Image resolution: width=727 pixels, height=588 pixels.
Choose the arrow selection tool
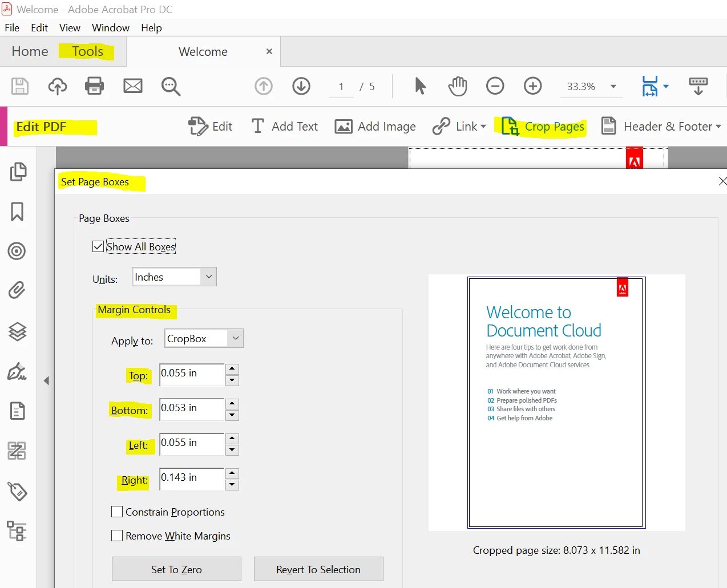click(420, 86)
